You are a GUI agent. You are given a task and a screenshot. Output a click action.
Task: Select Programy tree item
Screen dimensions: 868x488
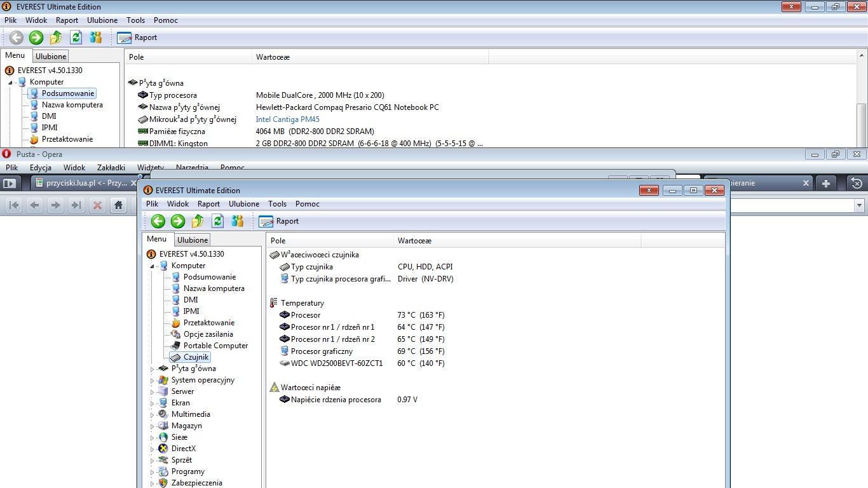pyautogui.click(x=187, y=471)
